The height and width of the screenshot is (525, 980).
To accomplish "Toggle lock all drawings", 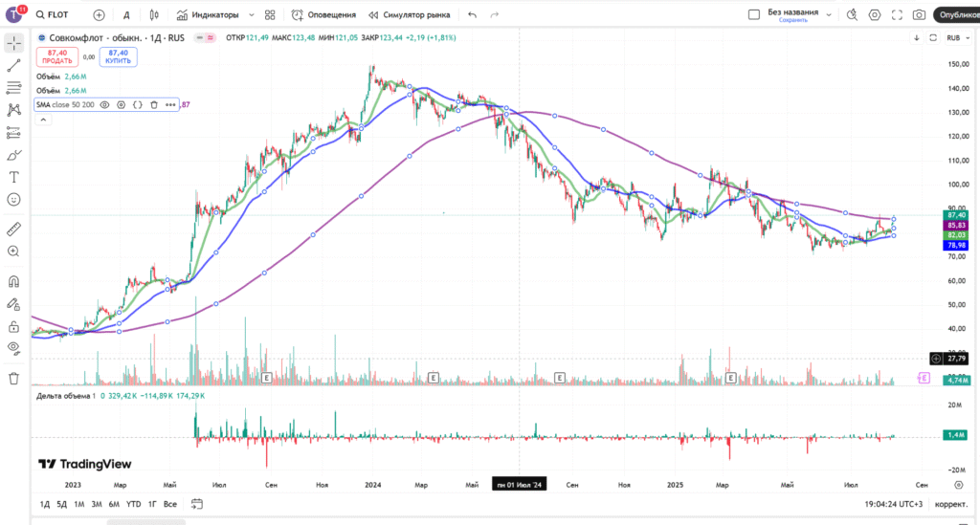I will (x=13, y=326).
